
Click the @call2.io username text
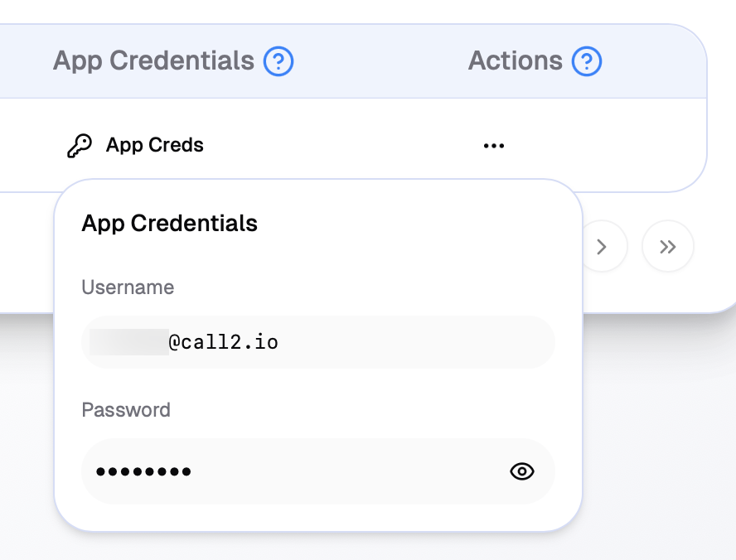[x=224, y=342]
